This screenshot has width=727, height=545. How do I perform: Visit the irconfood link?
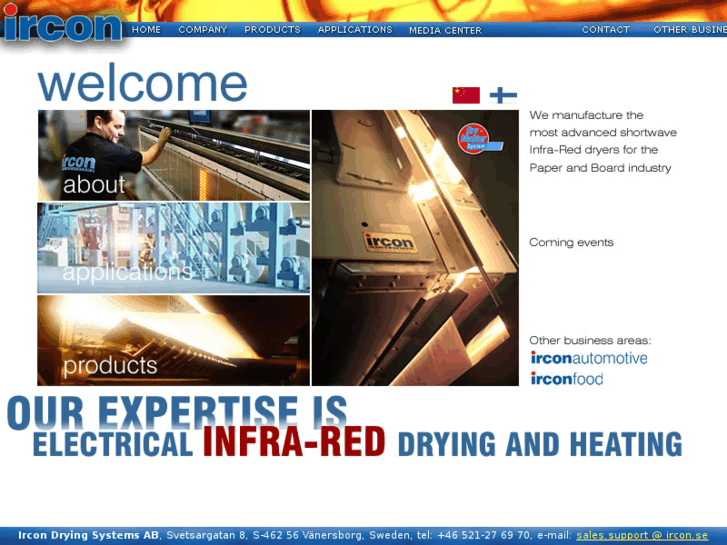pyautogui.click(x=567, y=378)
